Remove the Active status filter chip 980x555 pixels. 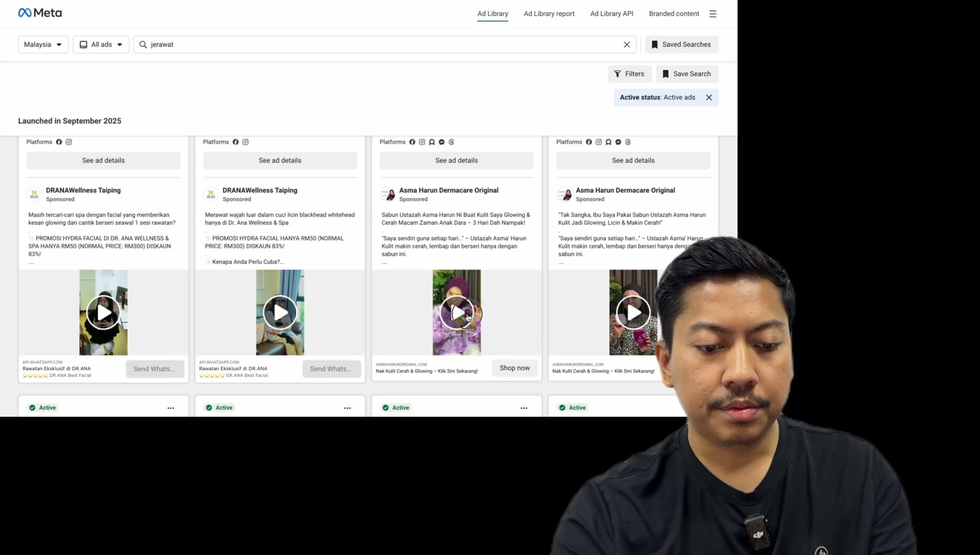(709, 97)
